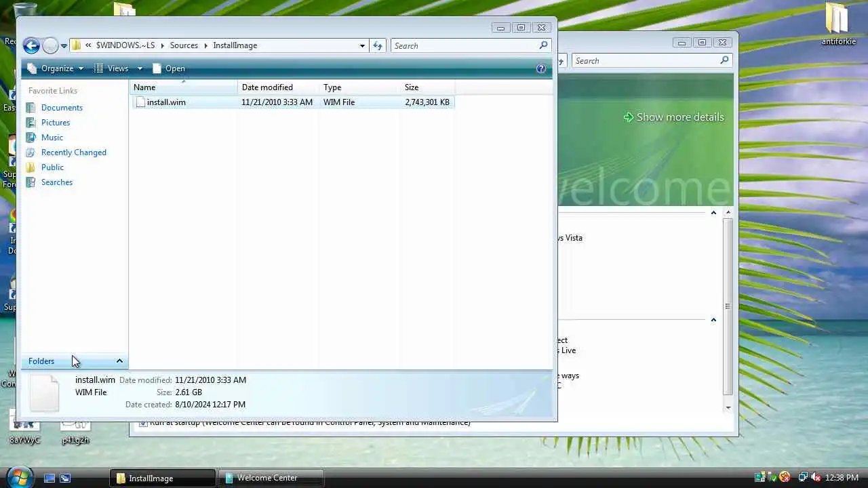Open the Windows Start orb
This screenshot has height=488, width=868.
click(x=18, y=476)
